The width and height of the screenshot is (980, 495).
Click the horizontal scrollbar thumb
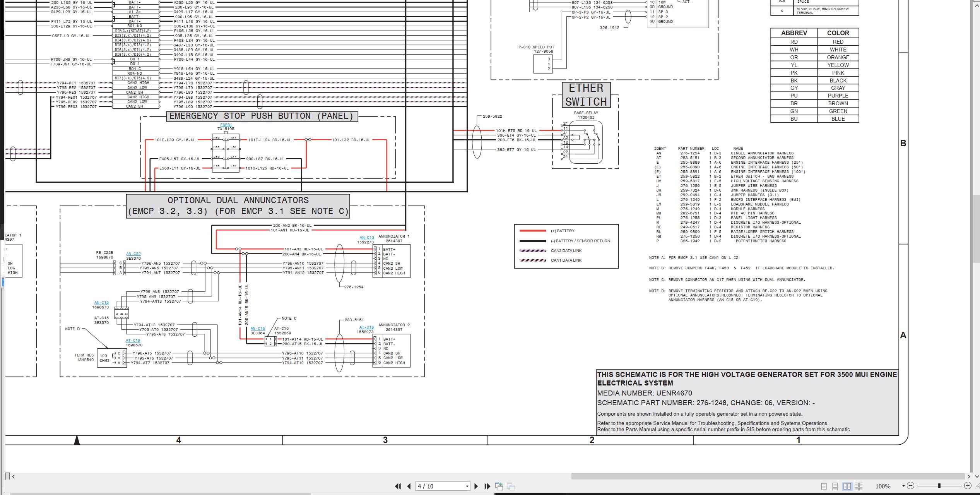pos(768,476)
